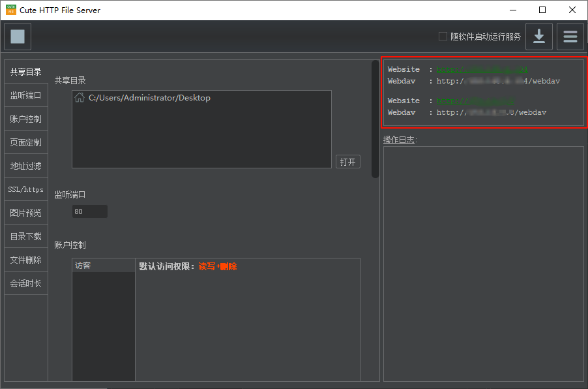Click the download arrow toolbar icon
The height and width of the screenshot is (389, 588).
pos(539,37)
